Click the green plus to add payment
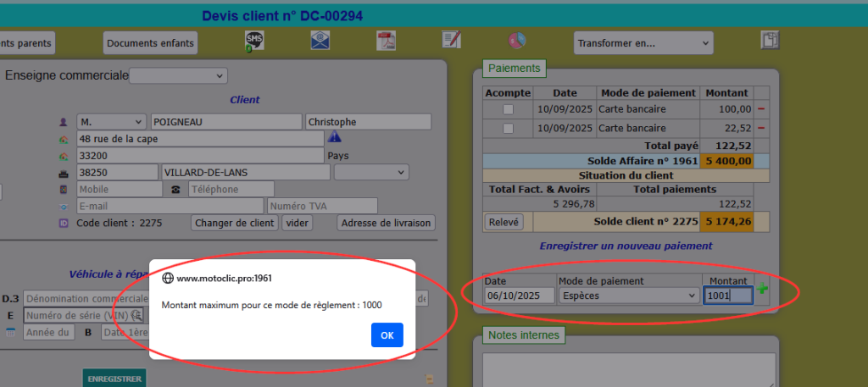Screen dimensions: 868x387 pos(762,290)
